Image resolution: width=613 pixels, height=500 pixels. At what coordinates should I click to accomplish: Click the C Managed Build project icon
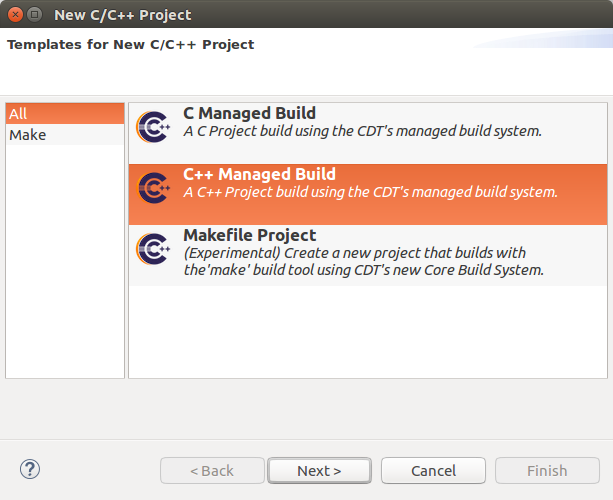152,125
